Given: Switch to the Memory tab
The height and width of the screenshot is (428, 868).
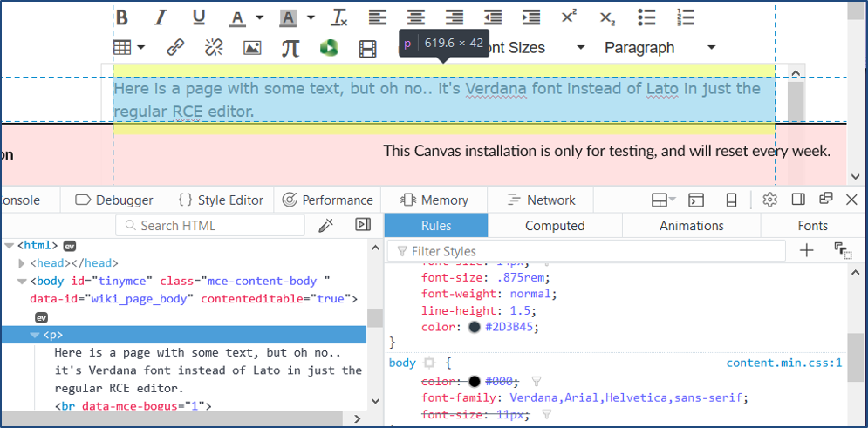Looking at the screenshot, I should click(x=434, y=200).
